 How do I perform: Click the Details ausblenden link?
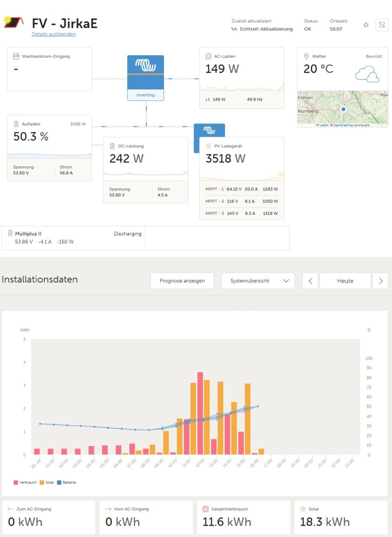coord(54,34)
